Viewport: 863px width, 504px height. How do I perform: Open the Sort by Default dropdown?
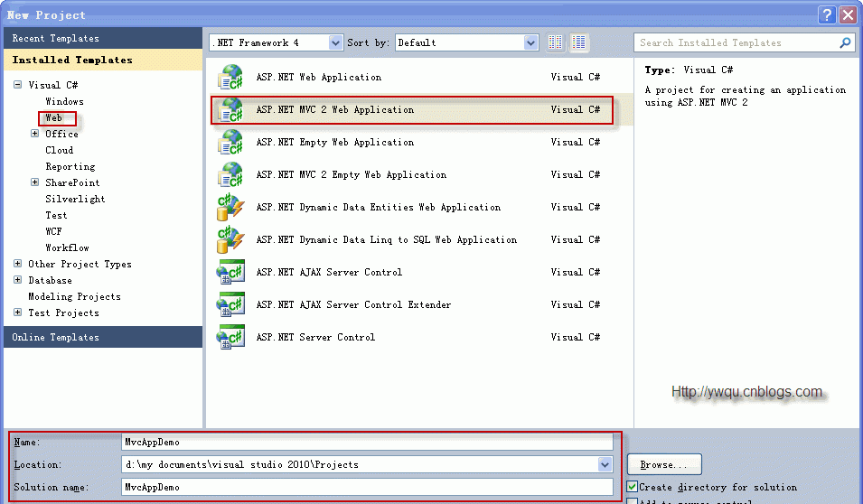530,42
